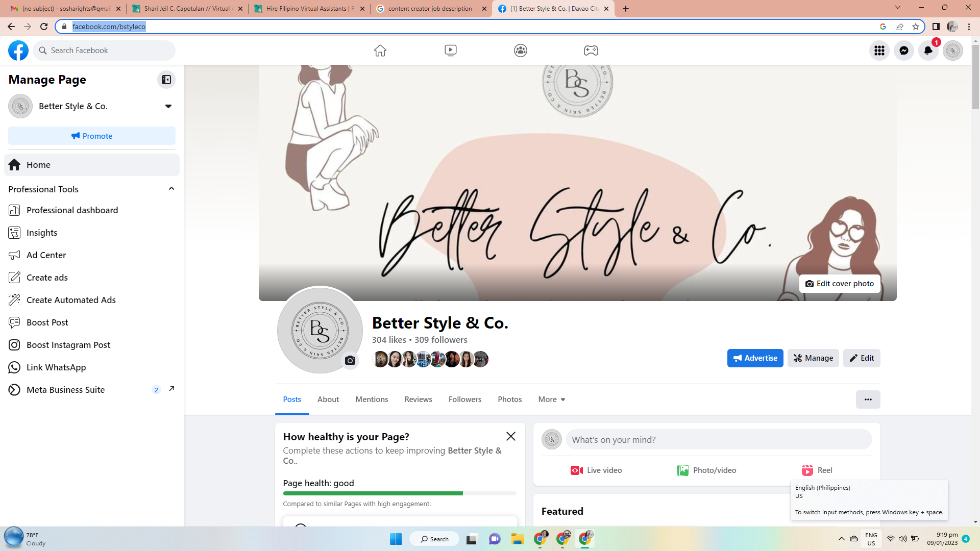Click the Page health progress bar

coord(399,493)
